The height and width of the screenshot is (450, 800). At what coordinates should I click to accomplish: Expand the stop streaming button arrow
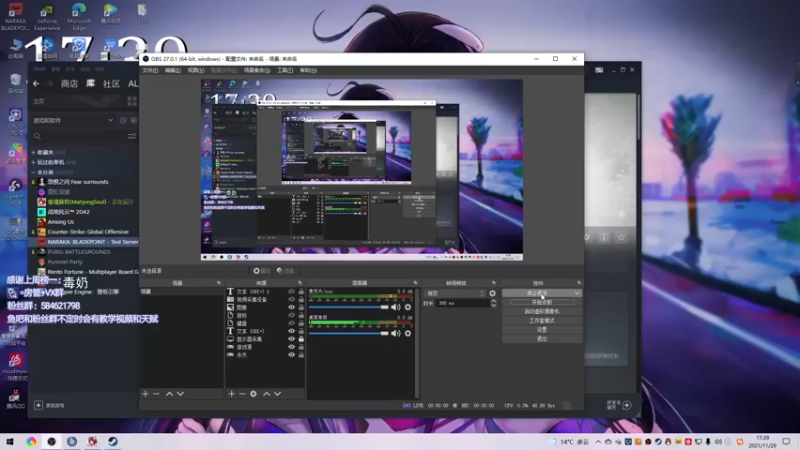tap(575, 293)
